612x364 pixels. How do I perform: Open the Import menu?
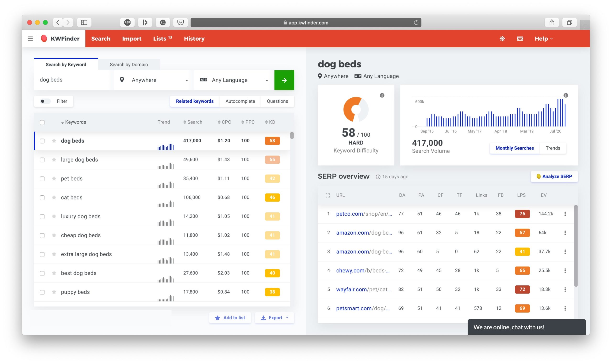[131, 38]
